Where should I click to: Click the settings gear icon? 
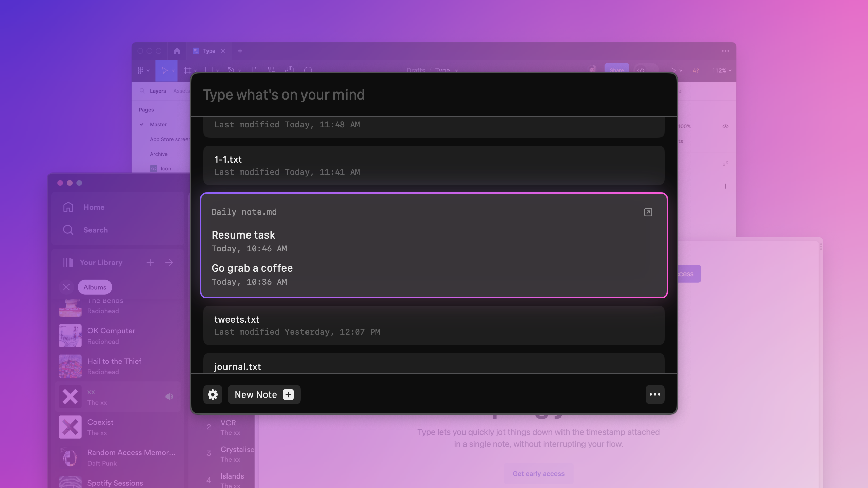[x=213, y=394]
